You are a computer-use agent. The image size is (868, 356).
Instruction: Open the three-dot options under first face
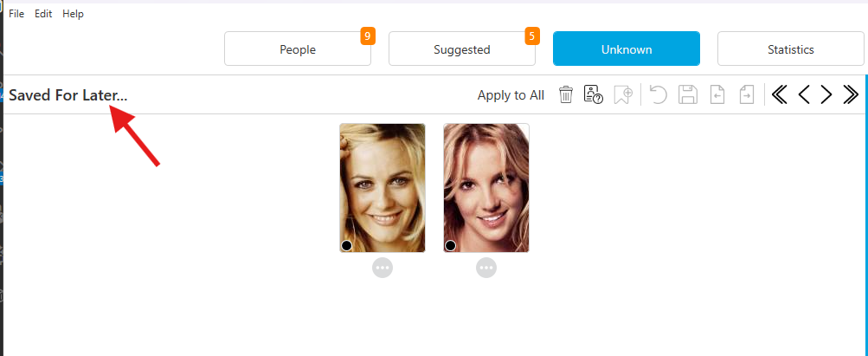point(383,268)
